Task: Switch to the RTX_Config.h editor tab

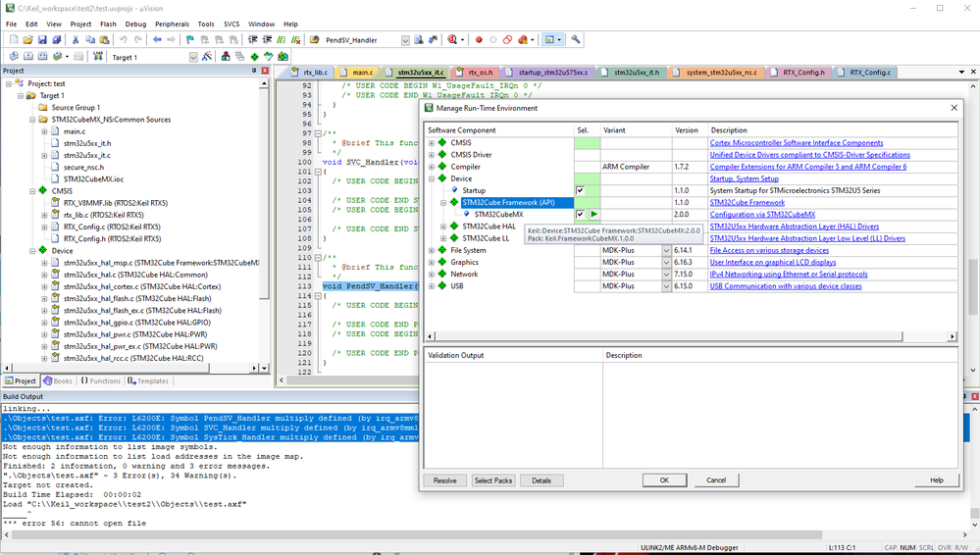Action: pyautogui.click(x=800, y=73)
